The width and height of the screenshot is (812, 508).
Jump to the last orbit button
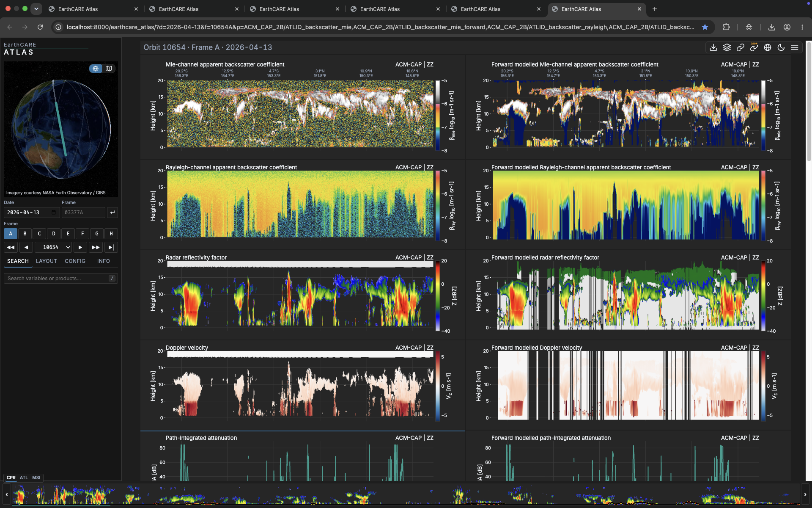(x=111, y=247)
